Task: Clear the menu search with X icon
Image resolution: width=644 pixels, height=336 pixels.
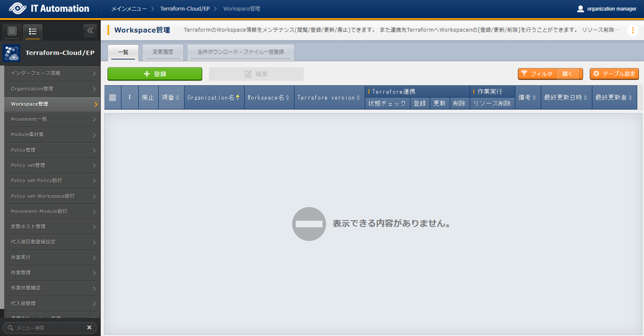Action: [x=89, y=327]
